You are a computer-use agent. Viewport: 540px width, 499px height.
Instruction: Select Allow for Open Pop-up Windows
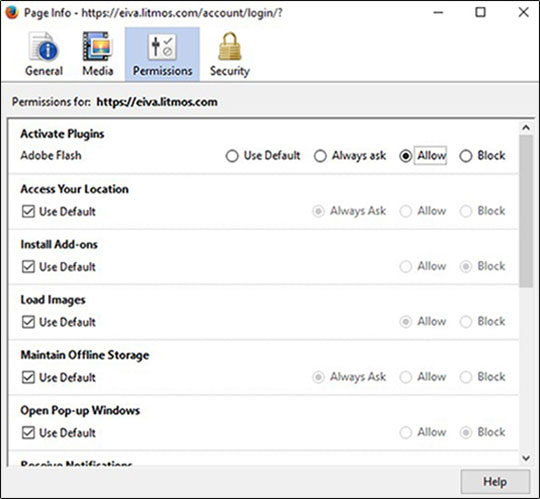tap(406, 433)
